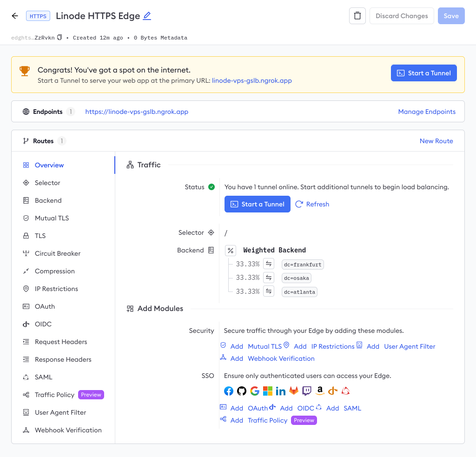Click the Microsoft SSO provider icon
This screenshot has width=476, height=457.
267,391
